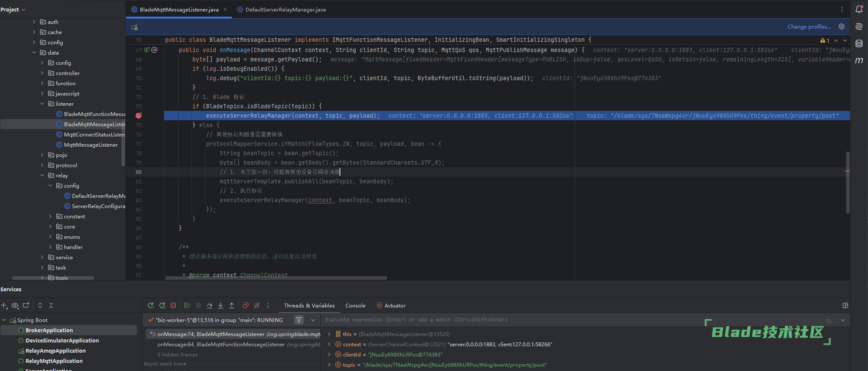The image size is (868, 371).
Task: Open Spring profile settings gear
Action: pos(842,26)
